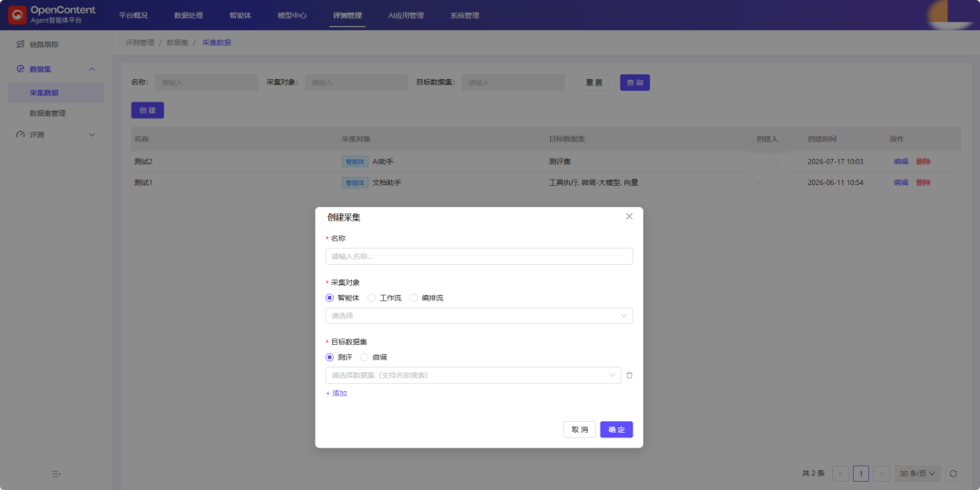Click the + 添加 link
The width and height of the screenshot is (980, 490).
337,393
